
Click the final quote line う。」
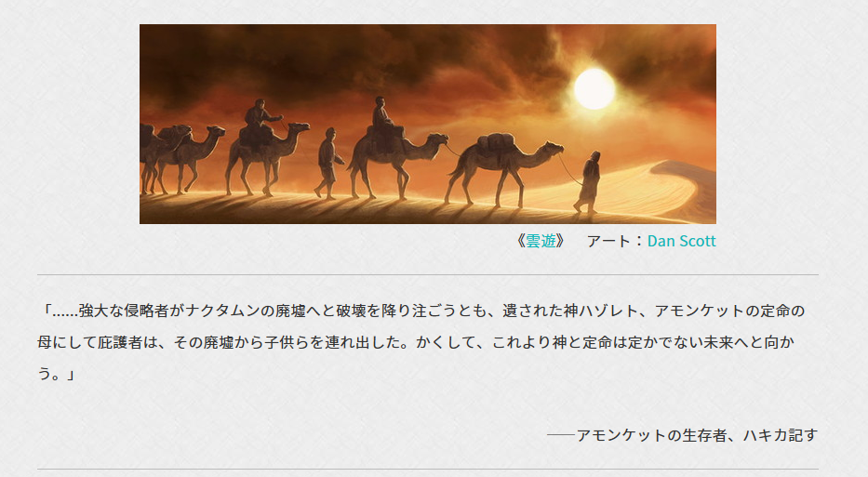[x=56, y=374]
